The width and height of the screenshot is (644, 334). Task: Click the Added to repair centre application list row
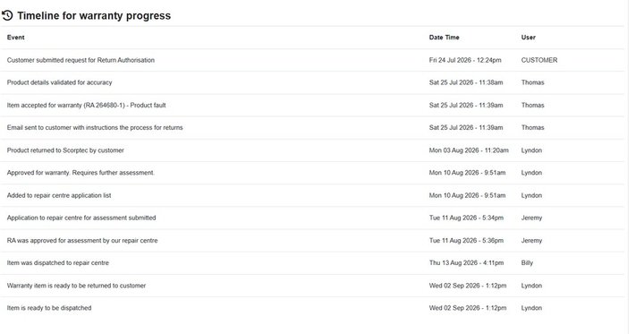tap(312, 195)
